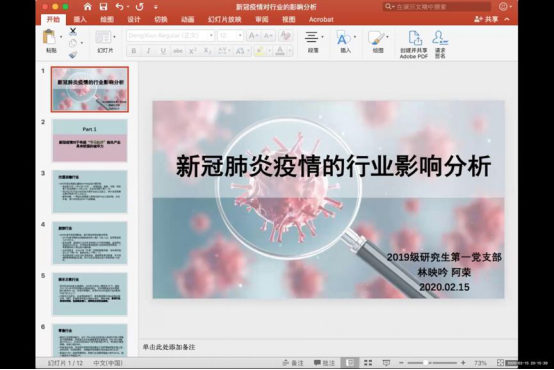Click the Save icon in title bar
Viewport: 554px width, 370px height.
tap(103, 7)
